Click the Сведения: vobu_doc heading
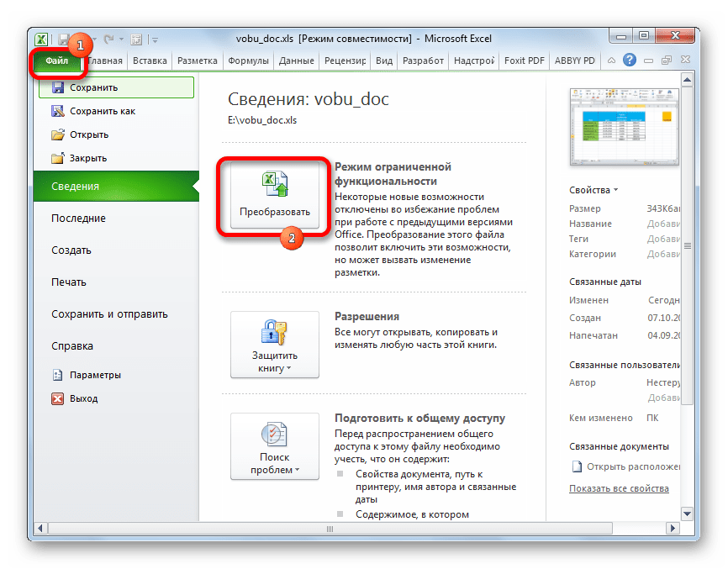The image size is (728, 569). click(x=309, y=99)
